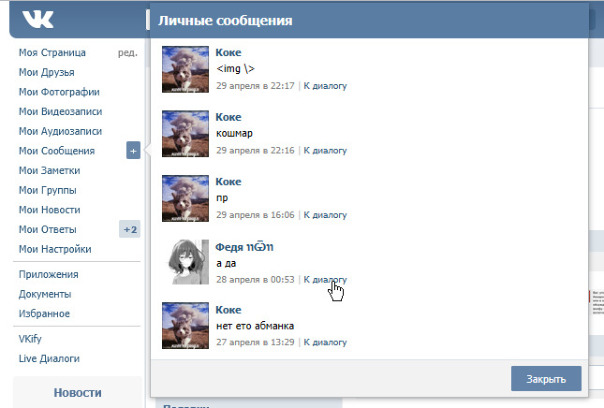Open Коке avatar on the кошмар message
Viewport: 604px width, 408px height.
[x=185, y=134]
